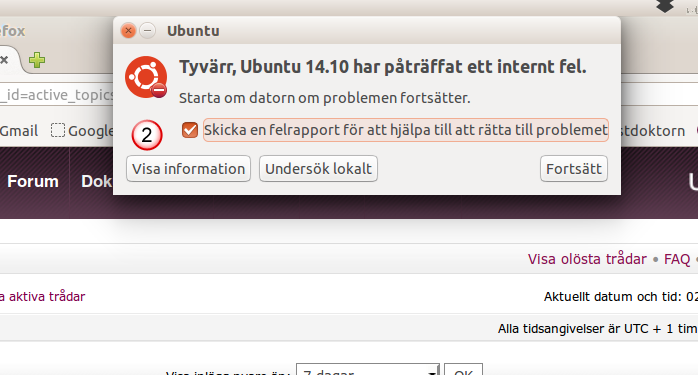Minimize the Ubuntu error dialog
This screenshot has width=698, height=375.
[148, 31]
